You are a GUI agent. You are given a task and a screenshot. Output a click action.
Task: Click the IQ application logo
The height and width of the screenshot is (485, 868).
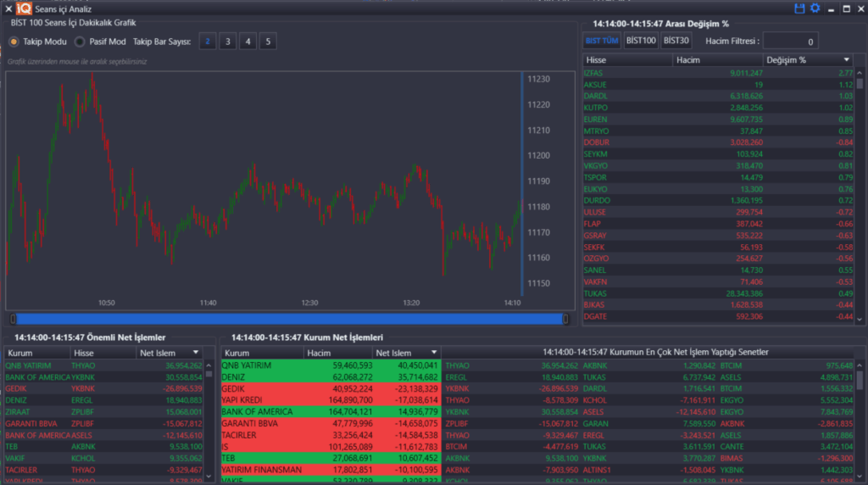pos(24,8)
